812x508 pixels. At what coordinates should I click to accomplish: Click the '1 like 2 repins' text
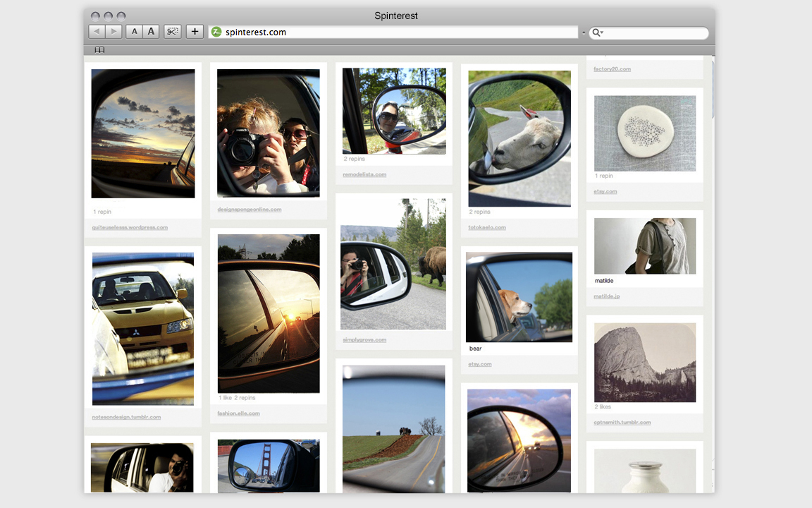(x=237, y=398)
